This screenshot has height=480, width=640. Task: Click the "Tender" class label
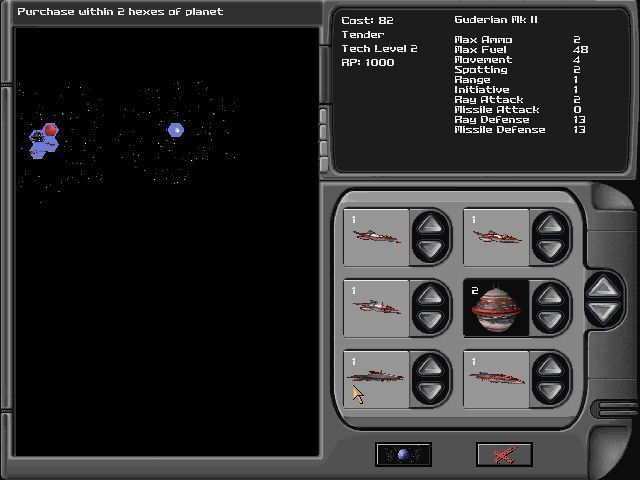[x=362, y=34]
